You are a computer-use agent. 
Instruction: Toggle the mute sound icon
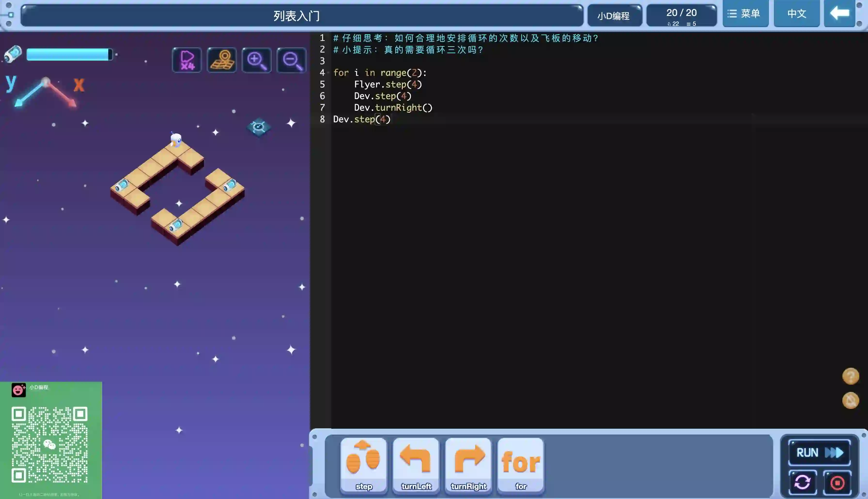[851, 400]
